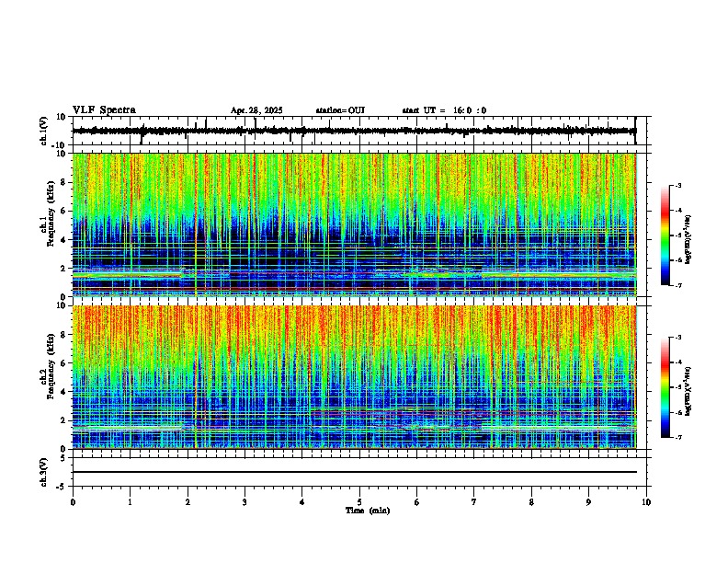
Task: Click time axis tick label "7"
Action: 474,502
